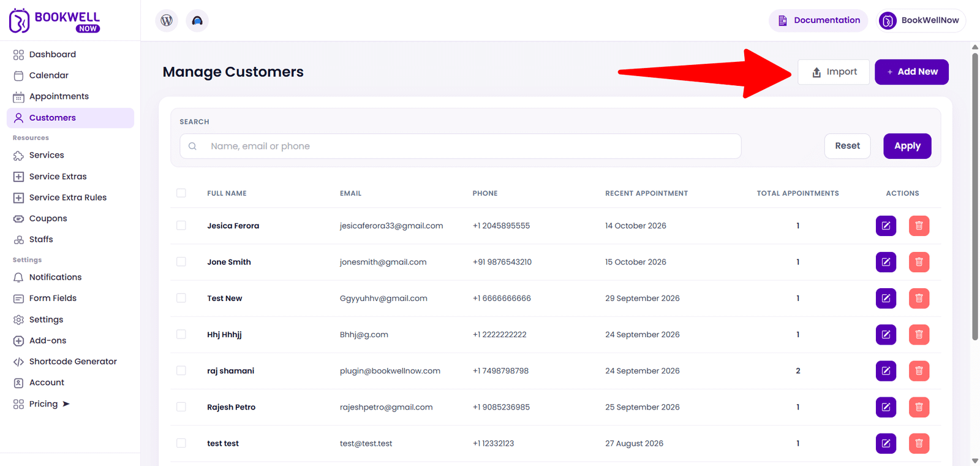
Task: Click the scrollbar down arrow
Action: (975, 460)
